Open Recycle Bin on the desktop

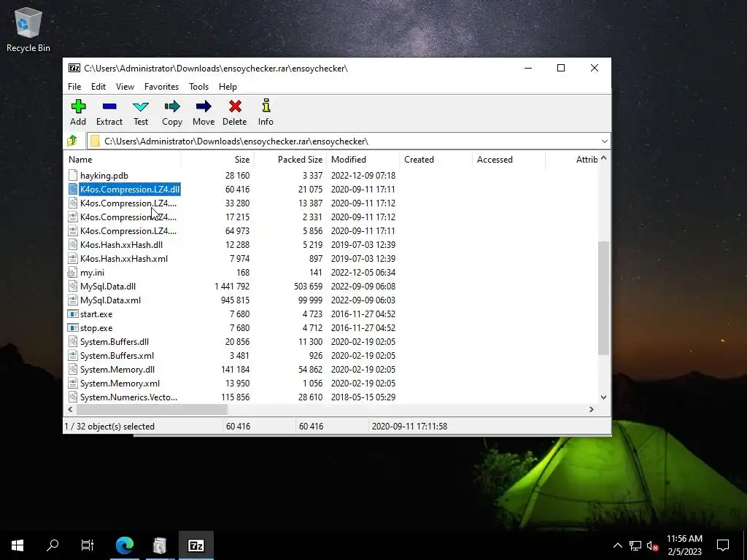pyautogui.click(x=28, y=29)
